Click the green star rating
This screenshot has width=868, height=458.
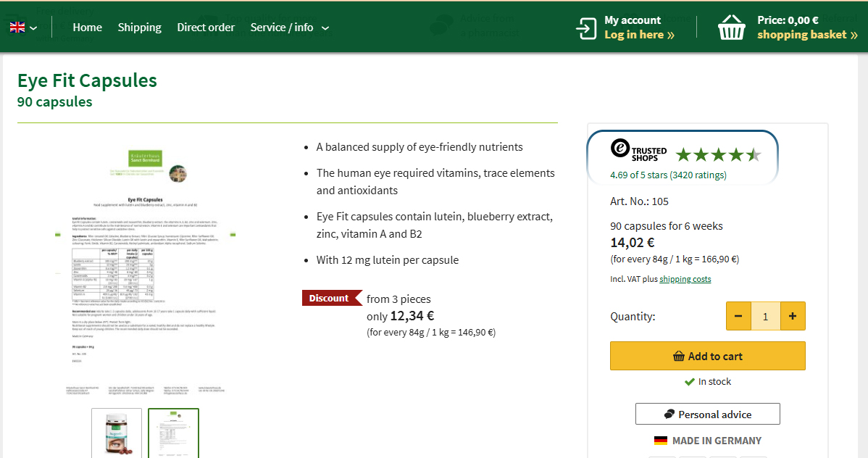(717, 154)
